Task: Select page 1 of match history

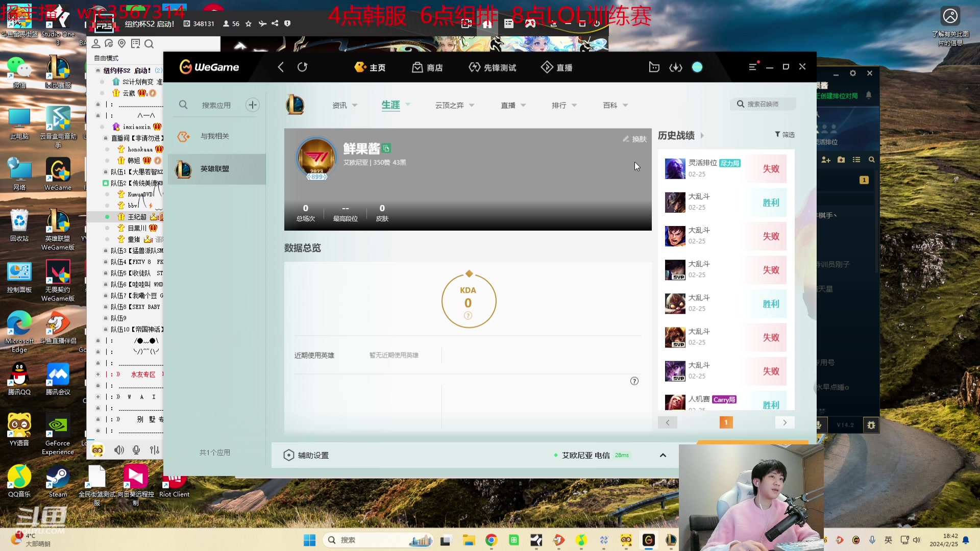Action: 726,422
